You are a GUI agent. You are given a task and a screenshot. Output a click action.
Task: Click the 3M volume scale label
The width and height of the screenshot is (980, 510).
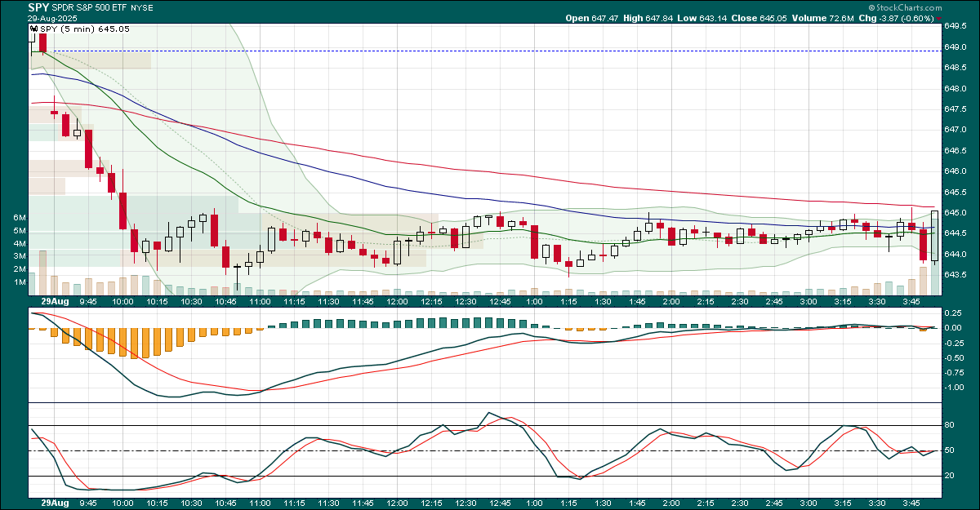(20, 256)
